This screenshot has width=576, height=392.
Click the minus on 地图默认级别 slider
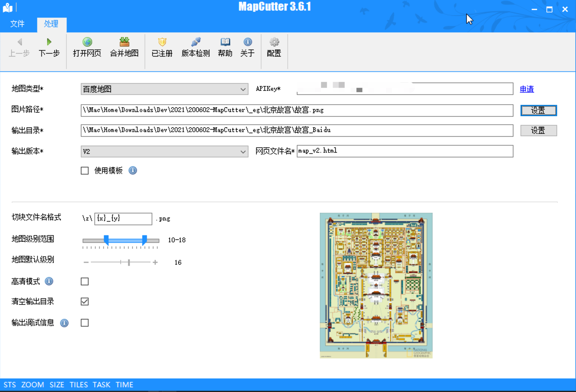[x=86, y=262]
